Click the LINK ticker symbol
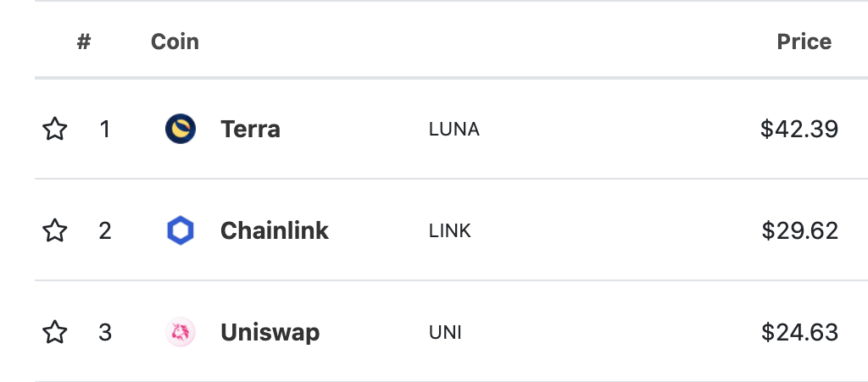The height and width of the screenshot is (382, 868). point(450,231)
